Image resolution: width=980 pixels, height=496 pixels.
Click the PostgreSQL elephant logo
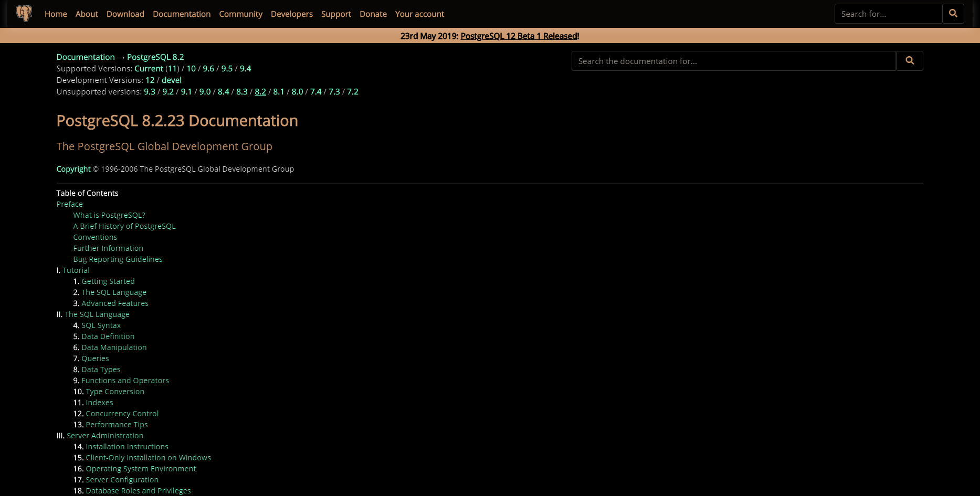(x=24, y=13)
